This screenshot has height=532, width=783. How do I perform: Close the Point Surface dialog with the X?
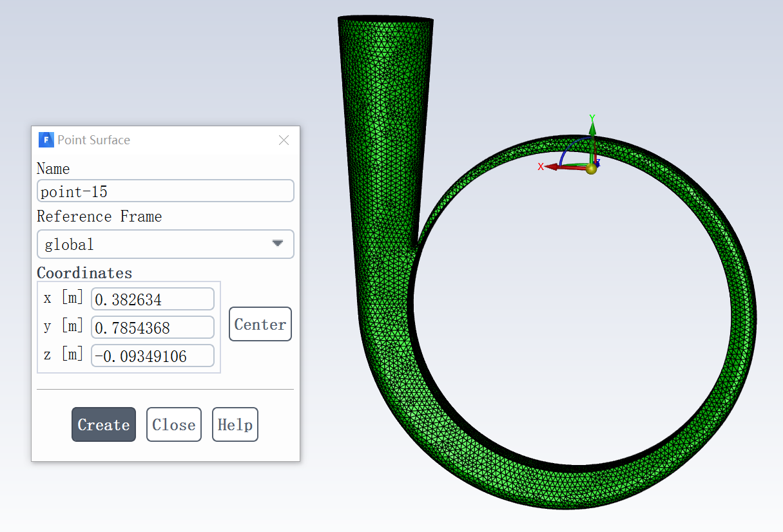pyautogui.click(x=284, y=140)
